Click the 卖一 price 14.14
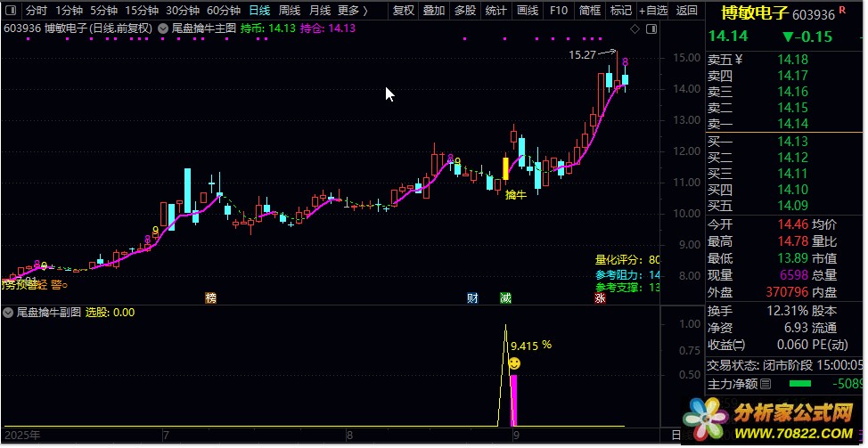 [793, 123]
